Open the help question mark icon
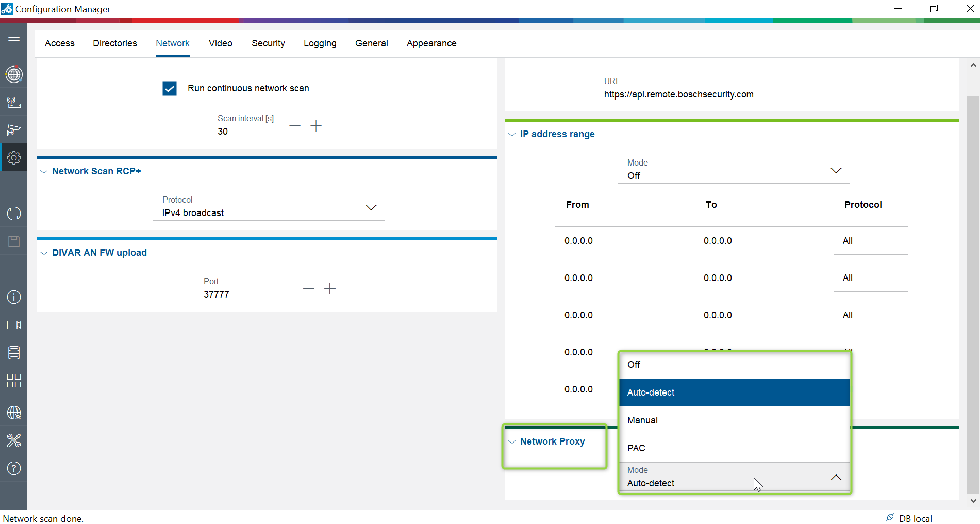980x524 pixels. pos(14,468)
